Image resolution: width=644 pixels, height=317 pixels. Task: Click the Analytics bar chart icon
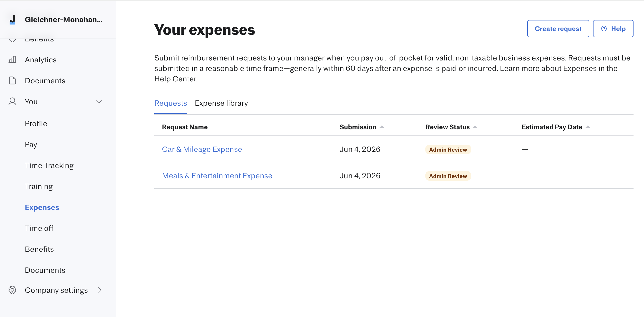12,60
